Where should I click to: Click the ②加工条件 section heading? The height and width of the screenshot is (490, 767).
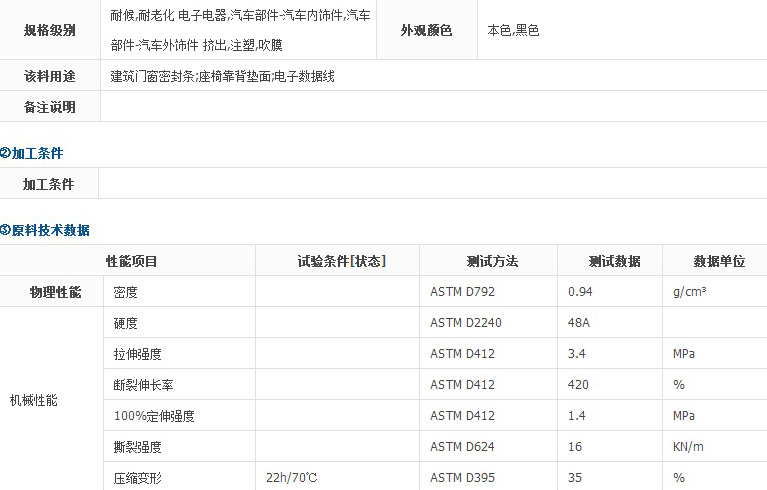32,153
